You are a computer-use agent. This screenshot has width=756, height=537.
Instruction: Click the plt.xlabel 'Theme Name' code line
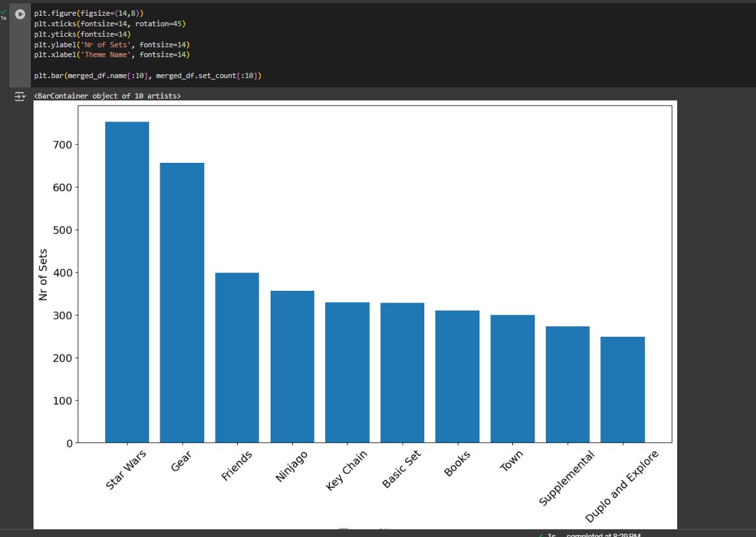[x=112, y=54]
